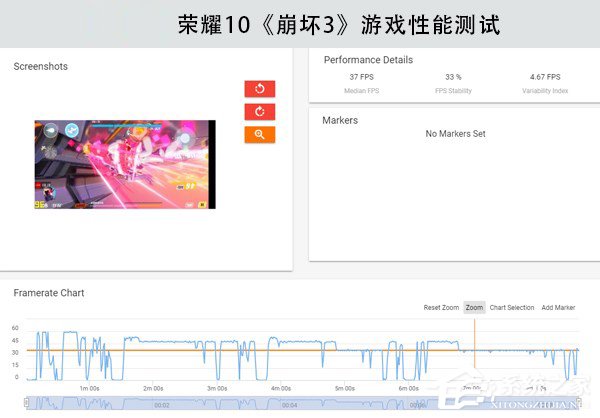
Task: Click the 45 value on the FPS axis
Action: (x=15, y=340)
